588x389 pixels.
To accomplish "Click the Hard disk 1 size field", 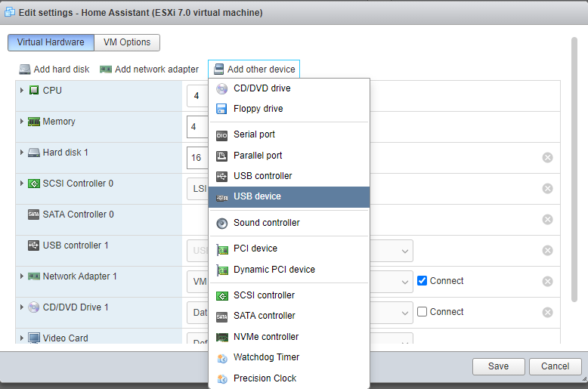I will [197, 158].
